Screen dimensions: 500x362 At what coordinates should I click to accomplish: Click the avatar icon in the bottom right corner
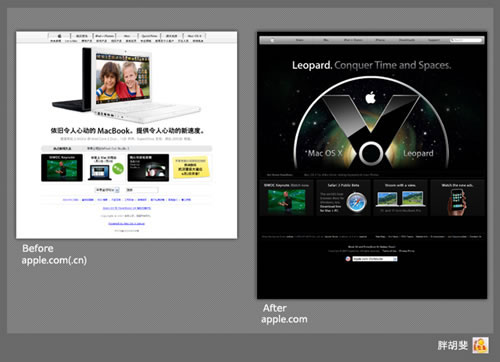tap(480, 345)
